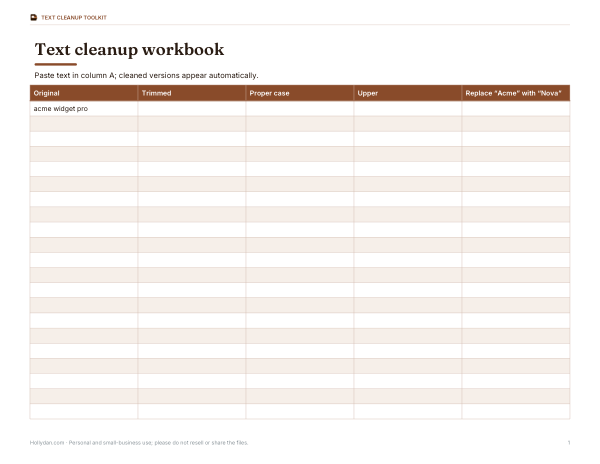Viewport: 600px width, 464px height.
Task: Select the Replace "Acme" with "Nova" header
Action: [x=516, y=93]
